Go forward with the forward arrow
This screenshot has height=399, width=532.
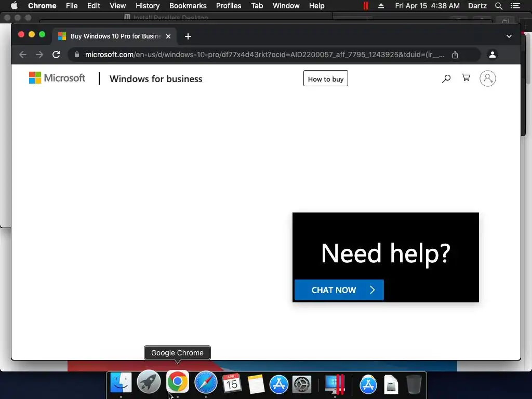[x=39, y=55]
